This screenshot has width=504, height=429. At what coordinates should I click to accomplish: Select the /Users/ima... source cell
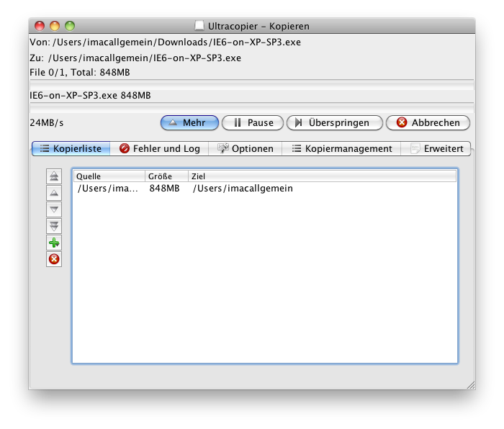pyautogui.click(x=108, y=189)
